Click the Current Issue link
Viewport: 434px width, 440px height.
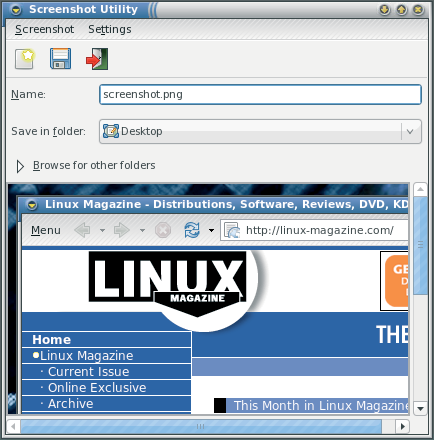88,372
